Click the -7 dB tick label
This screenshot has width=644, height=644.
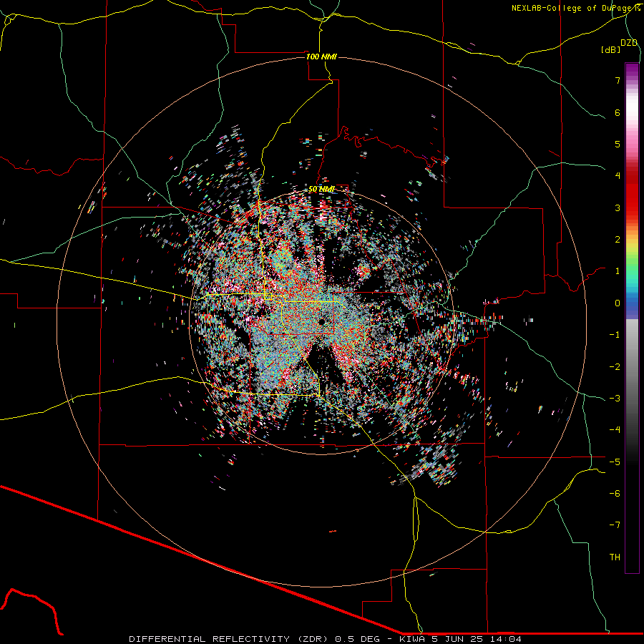pos(615,525)
